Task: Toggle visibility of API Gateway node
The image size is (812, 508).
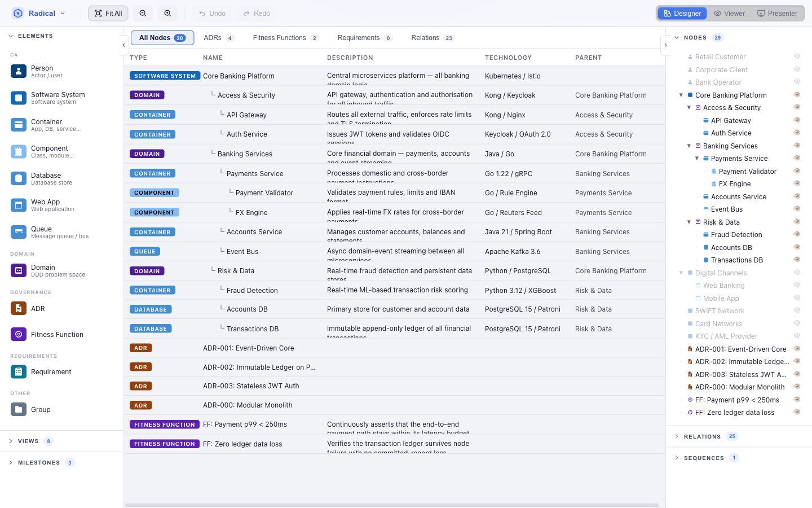Action: [797, 120]
